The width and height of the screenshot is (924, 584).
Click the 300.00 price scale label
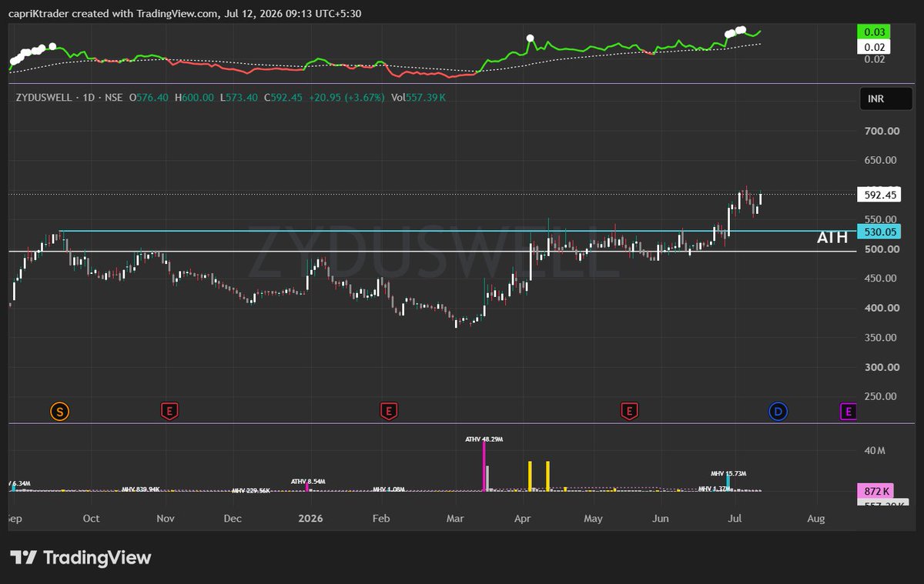tap(882, 367)
